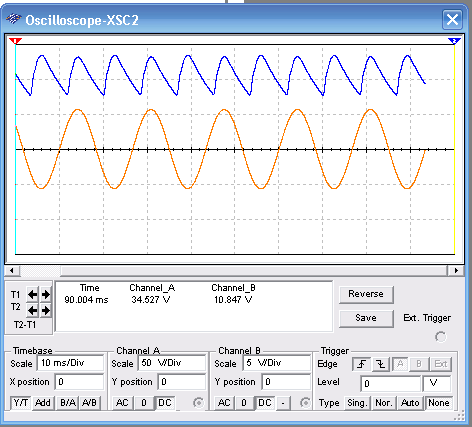Click the Reverse button
472x427 pixels.
[366, 294]
